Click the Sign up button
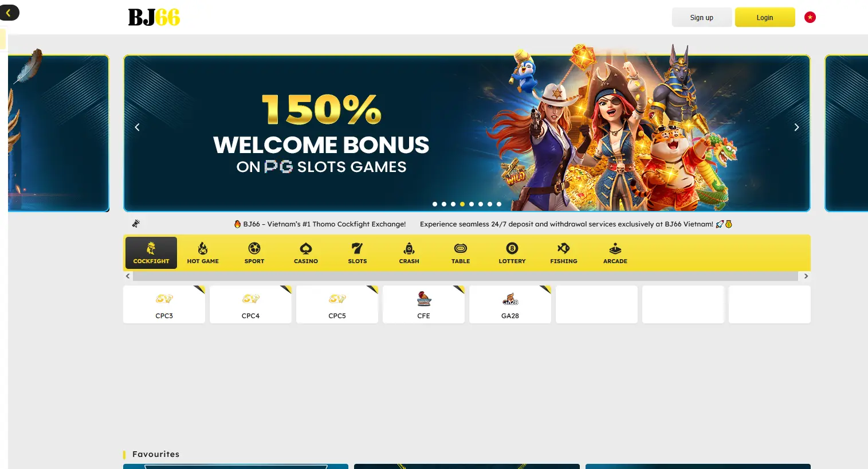 coord(702,17)
